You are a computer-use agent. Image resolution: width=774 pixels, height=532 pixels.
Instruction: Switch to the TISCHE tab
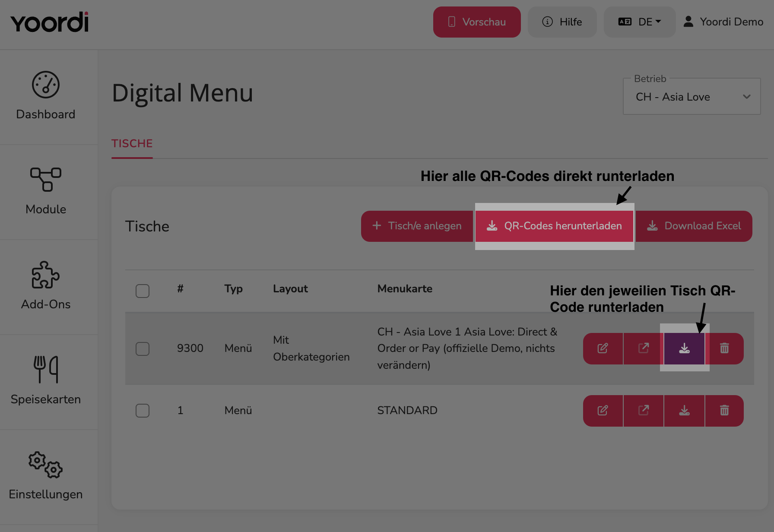click(132, 144)
